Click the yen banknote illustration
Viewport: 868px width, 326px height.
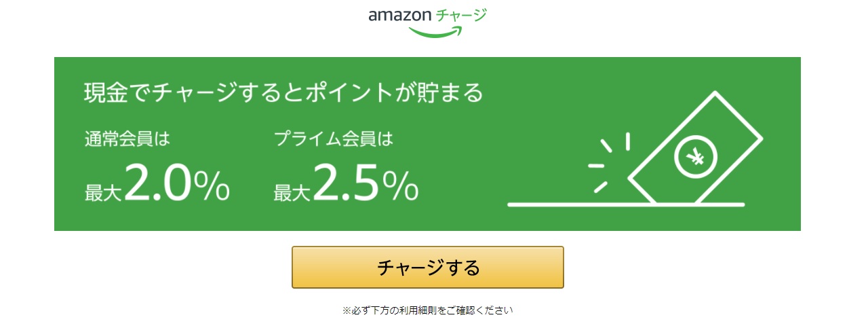tap(695, 147)
